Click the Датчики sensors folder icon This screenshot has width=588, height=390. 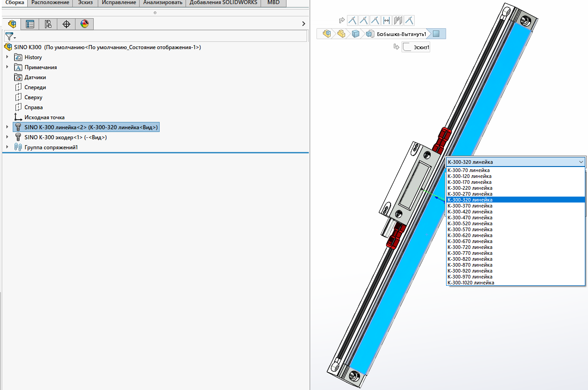pyautogui.click(x=18, y=77)
